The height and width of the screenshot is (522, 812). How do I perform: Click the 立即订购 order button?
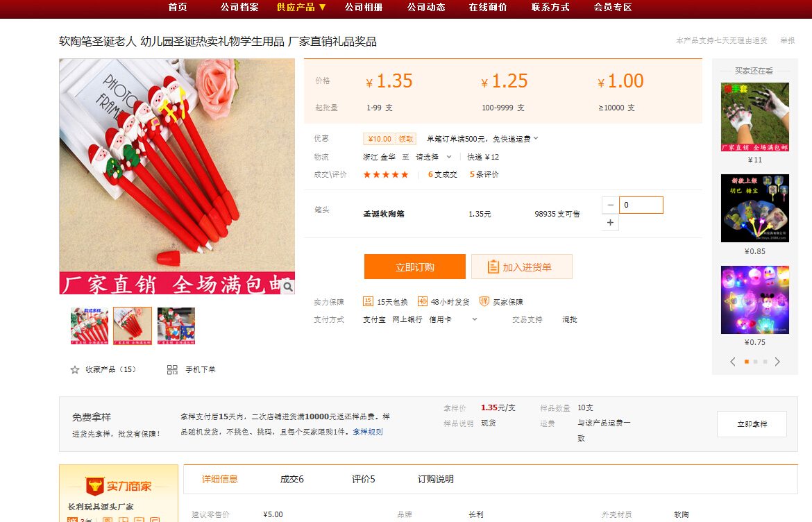[x=414, y=267]
